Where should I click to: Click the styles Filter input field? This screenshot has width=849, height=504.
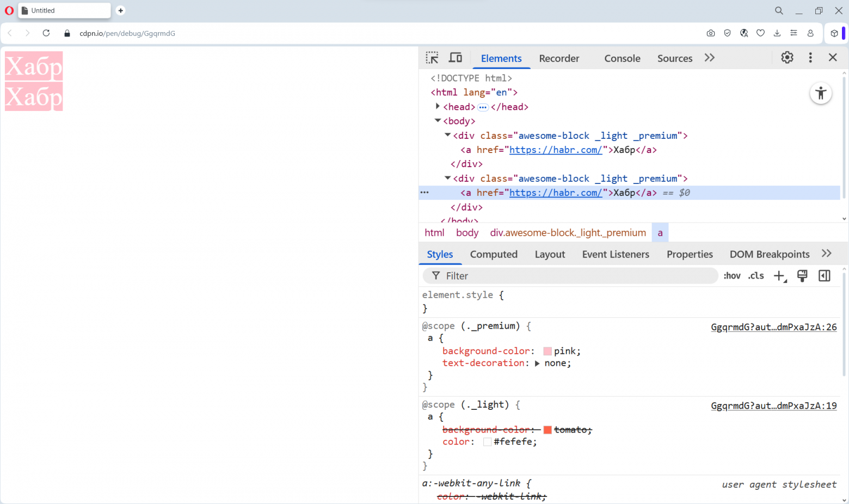[x=570, y=276]
